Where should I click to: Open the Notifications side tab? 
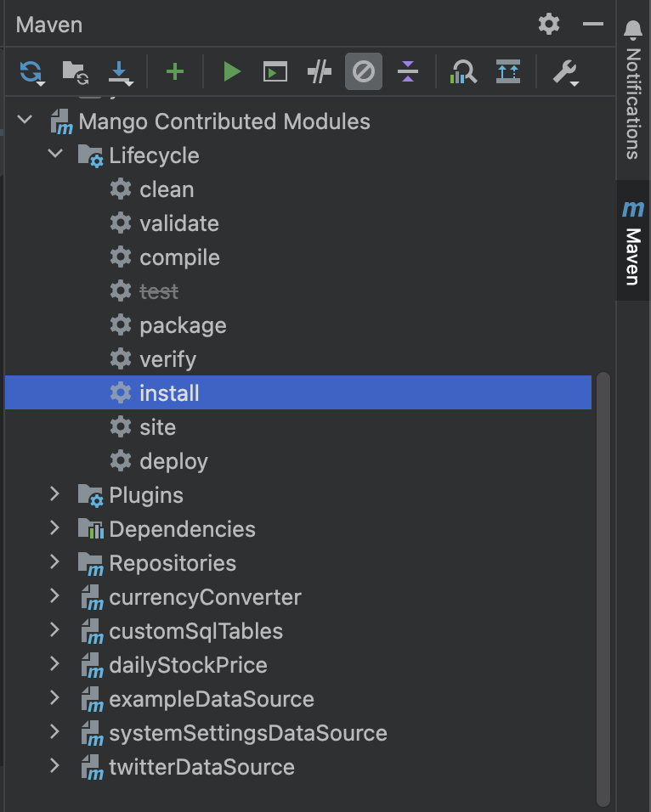point(633,89)
